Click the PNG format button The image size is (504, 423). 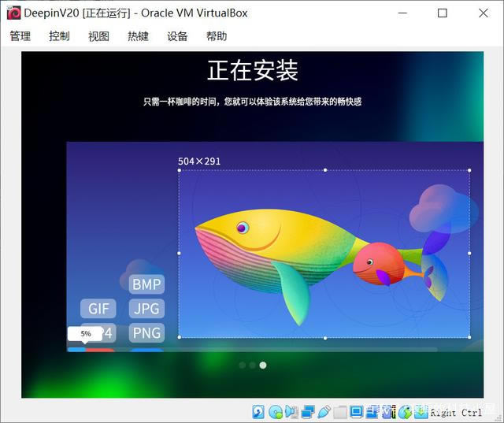pyautogui.click(x=146, y=332)
